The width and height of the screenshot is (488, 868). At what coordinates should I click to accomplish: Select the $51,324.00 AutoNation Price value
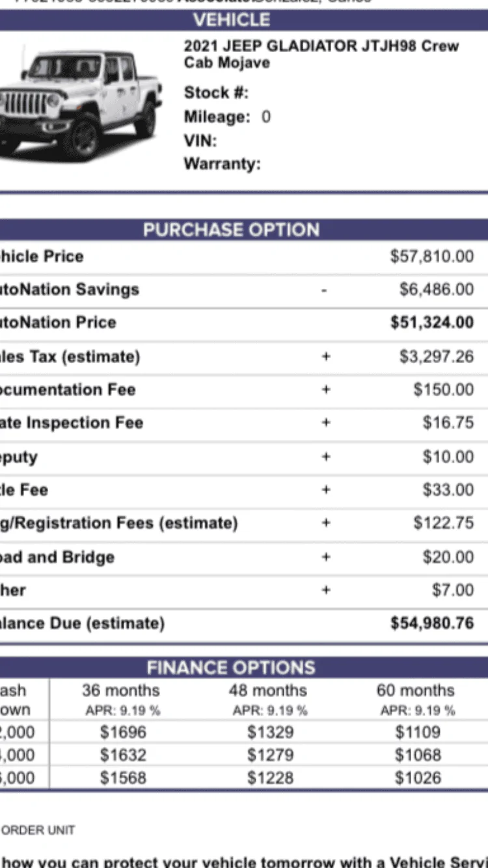432,323
